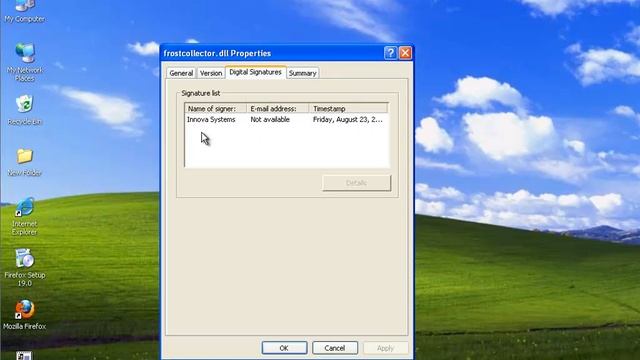
Task: Select the Firefox Setup 19.0 installer icon
Action: click(x=24, y=267)
